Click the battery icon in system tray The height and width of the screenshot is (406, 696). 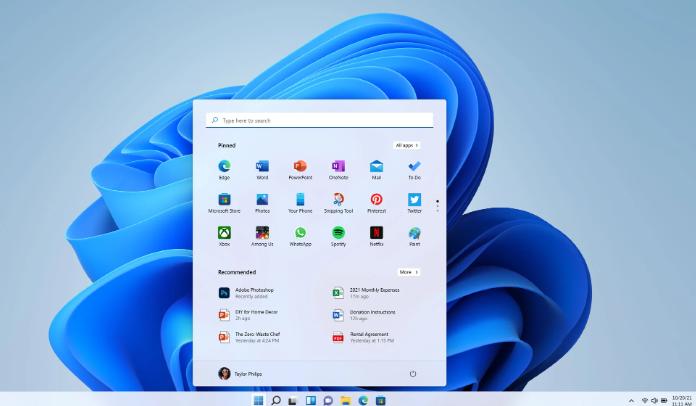664,401
